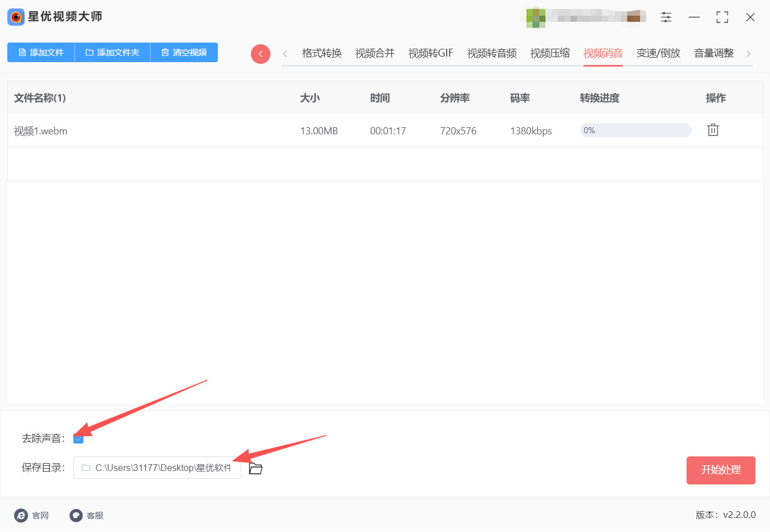770x532 pixels.
Task: Switch to 视频转GIF tab
Action: coord(431,53)
